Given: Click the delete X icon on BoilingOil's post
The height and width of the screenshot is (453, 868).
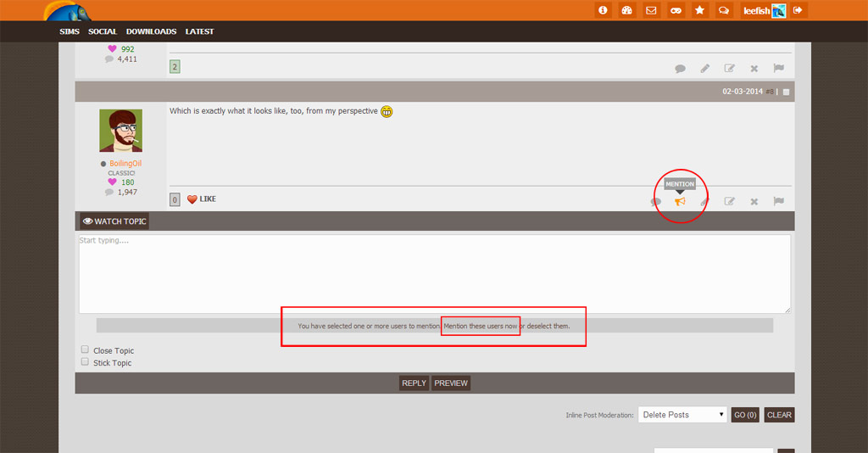Looking at the screenshot, I should tap(754, 201).
